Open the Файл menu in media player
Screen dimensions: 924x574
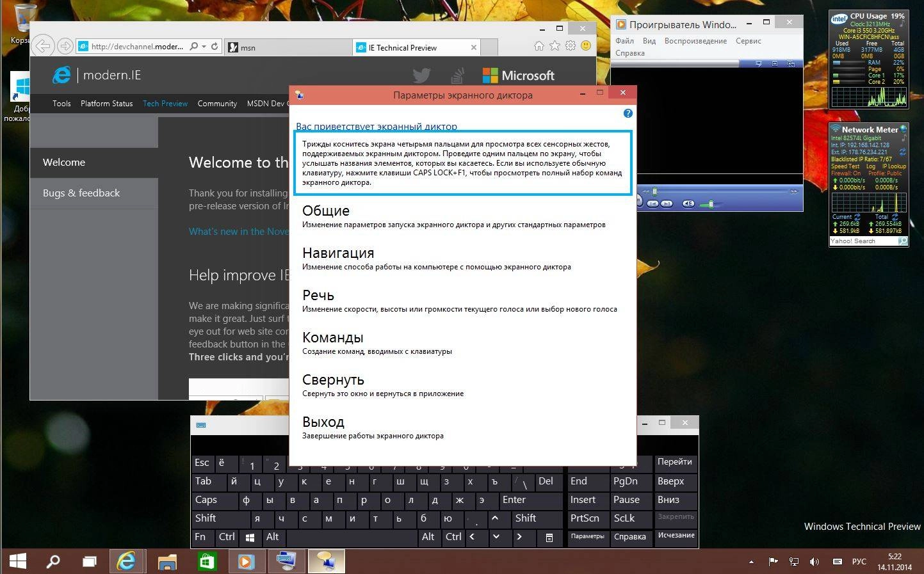pos(624,41)
